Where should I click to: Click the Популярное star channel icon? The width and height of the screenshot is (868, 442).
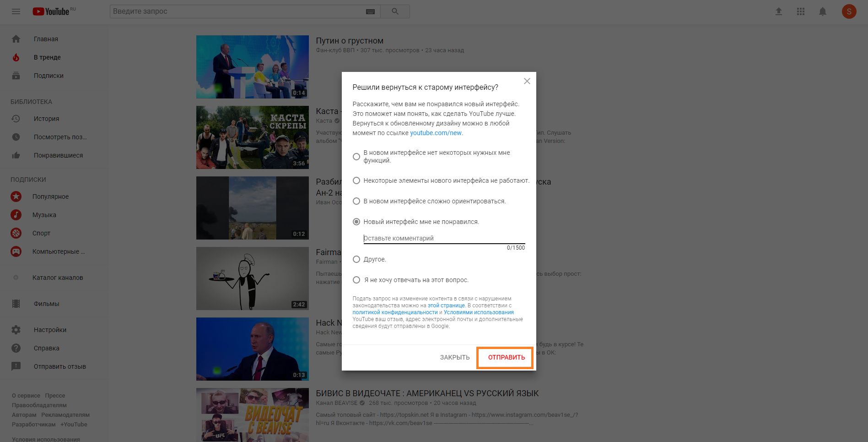coord(16,196)
